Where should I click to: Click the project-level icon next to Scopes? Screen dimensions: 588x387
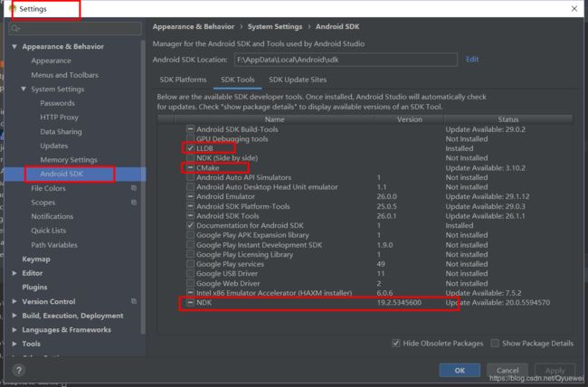134,203
